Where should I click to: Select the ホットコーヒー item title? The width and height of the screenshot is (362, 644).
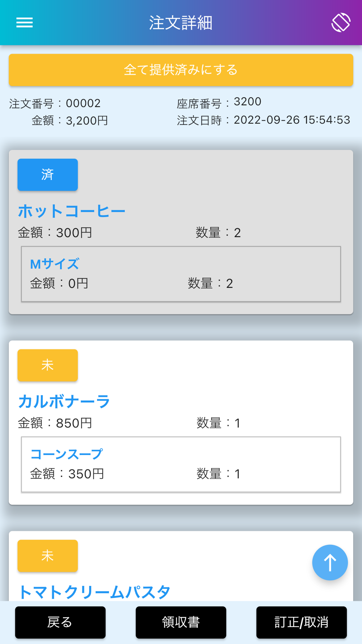point(72,211)
